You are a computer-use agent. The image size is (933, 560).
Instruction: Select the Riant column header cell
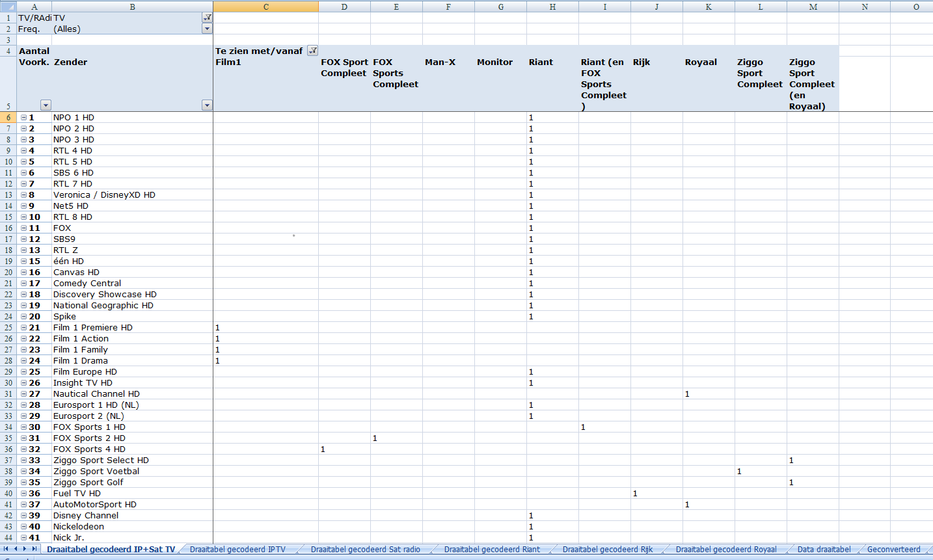click(552, 84)
